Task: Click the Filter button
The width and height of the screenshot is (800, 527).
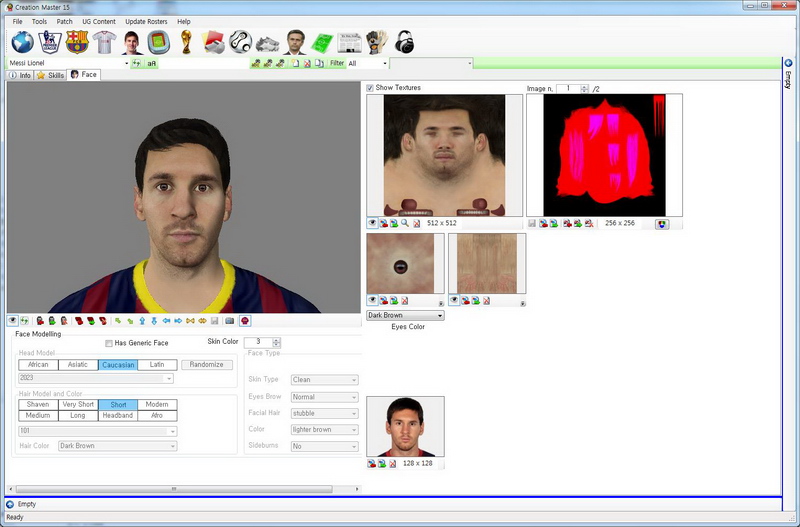Action: click(337, 63)
